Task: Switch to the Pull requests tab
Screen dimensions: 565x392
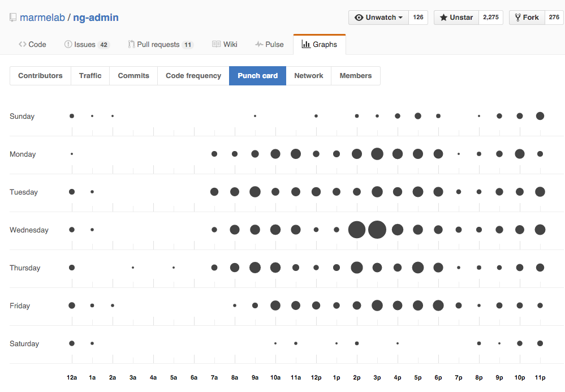Action: [x=161, y=44]
